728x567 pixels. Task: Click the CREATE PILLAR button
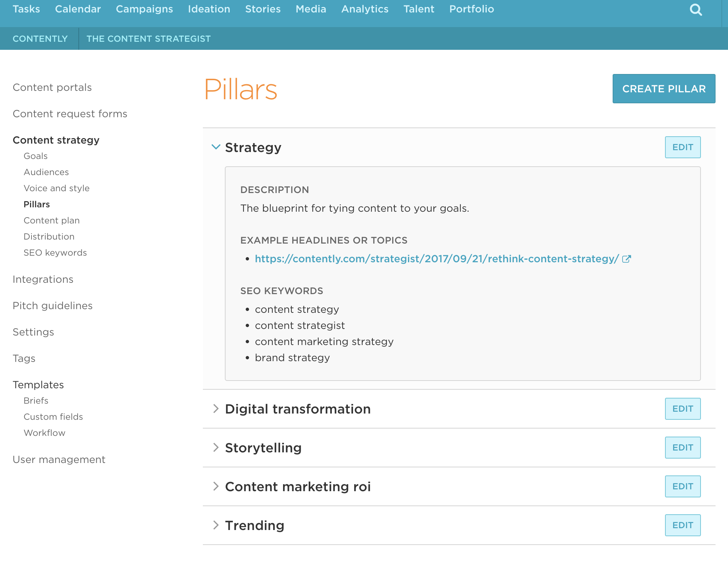pos(664,88)
